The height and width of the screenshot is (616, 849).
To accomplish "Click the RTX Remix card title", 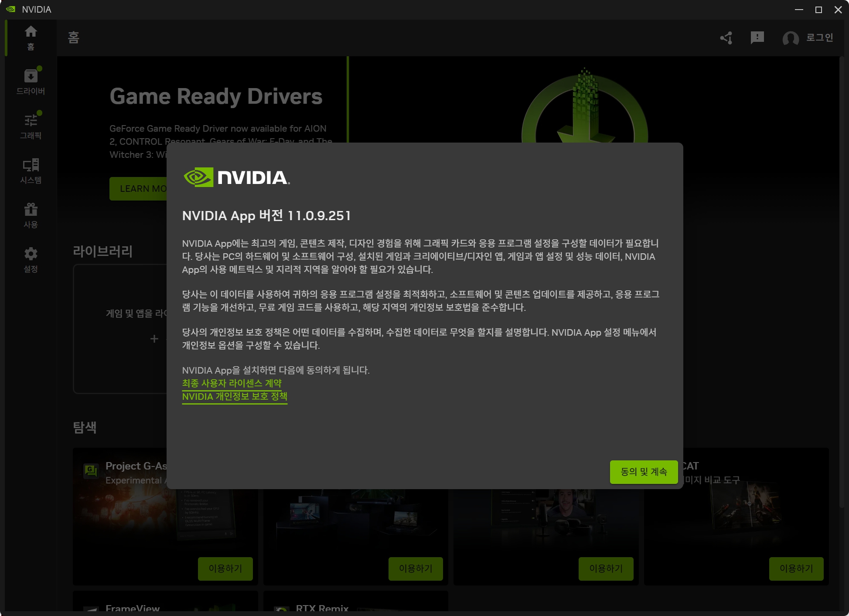I will 322,609.
